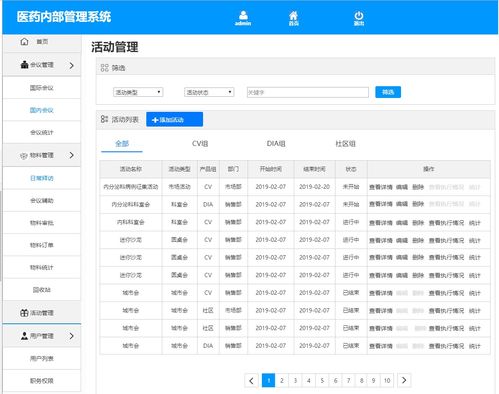The image size is (499, 394).
Task: Click the 添加活动 button
Action: (174, 119)
